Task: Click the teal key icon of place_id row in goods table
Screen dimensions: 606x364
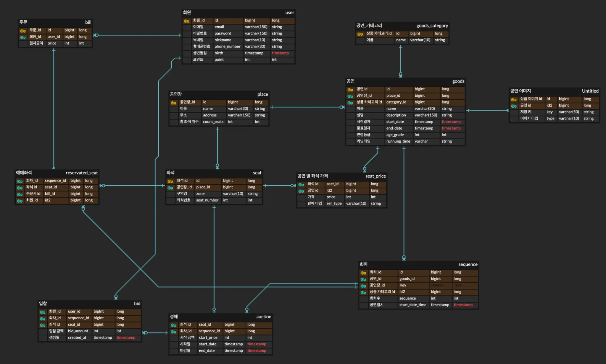Action: [x=350, y=96]
